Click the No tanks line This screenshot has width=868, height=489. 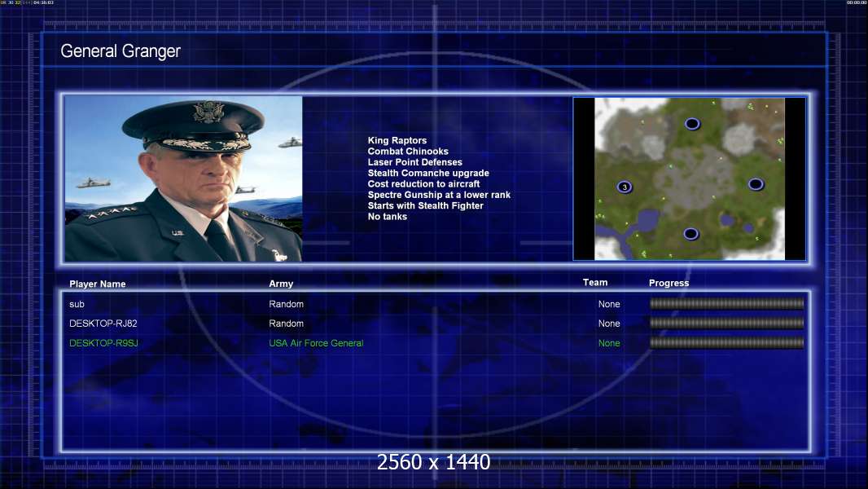(388, 217)
